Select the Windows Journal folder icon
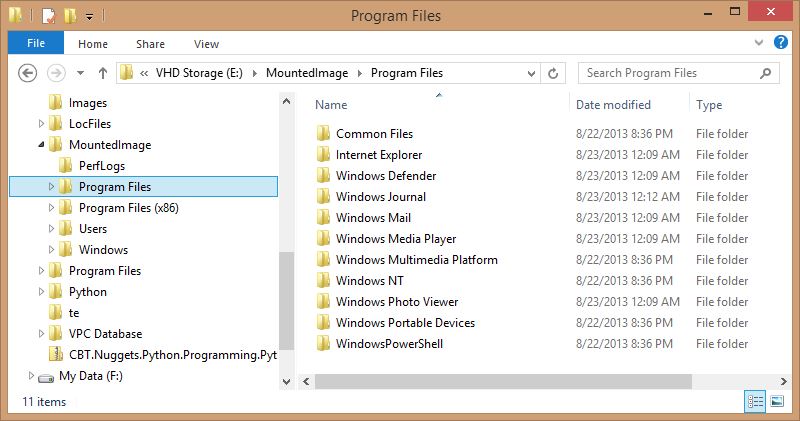The height and width of the screenshot is (421, 800). 323,196
